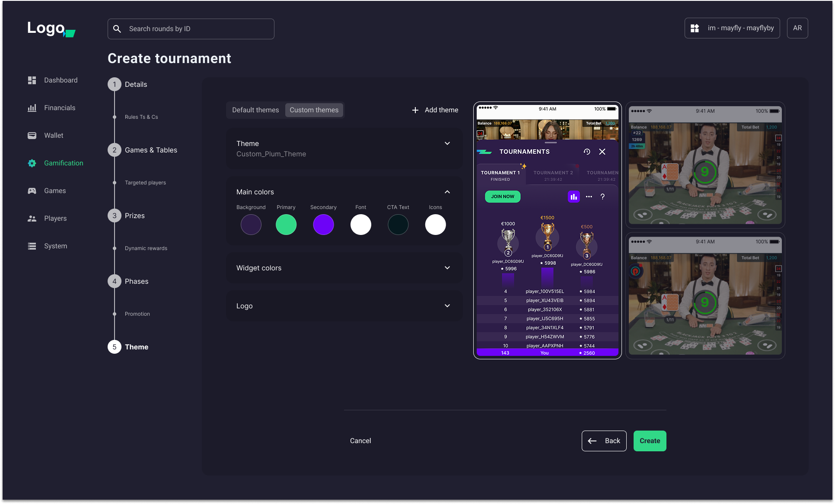Collapse the Main colors section
The image size is (835, 504).
pyautogui.click(x=447, y=191)
